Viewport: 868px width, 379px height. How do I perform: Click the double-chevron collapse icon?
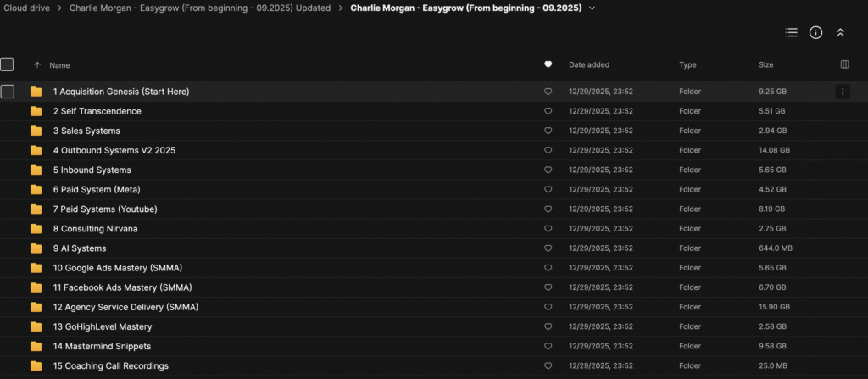(x=840, y=32)
